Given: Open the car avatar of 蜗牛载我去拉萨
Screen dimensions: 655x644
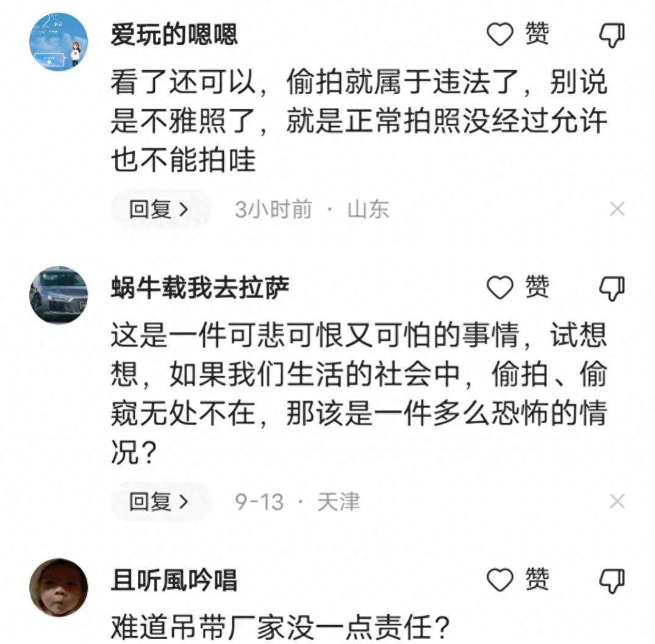Looking at the screenshot, I should coord(59,295).
